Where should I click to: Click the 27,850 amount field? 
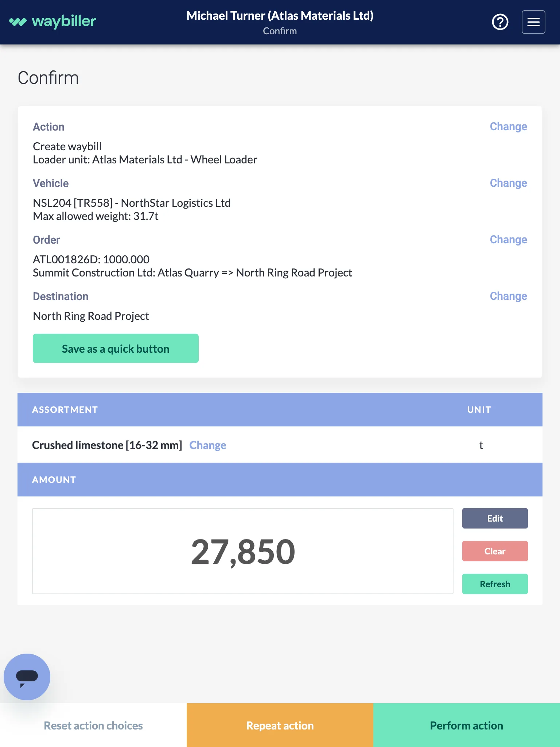pos(243,551)
